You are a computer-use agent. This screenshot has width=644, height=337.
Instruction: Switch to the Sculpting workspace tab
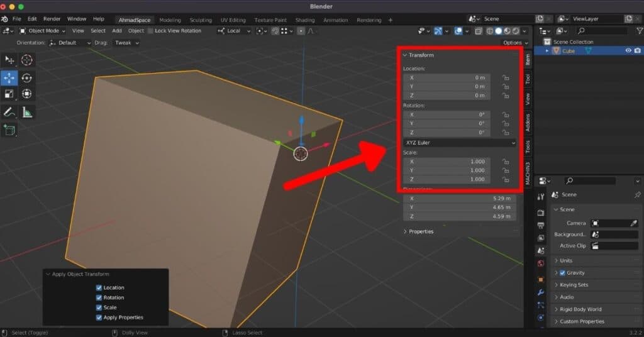click(201, 20)
